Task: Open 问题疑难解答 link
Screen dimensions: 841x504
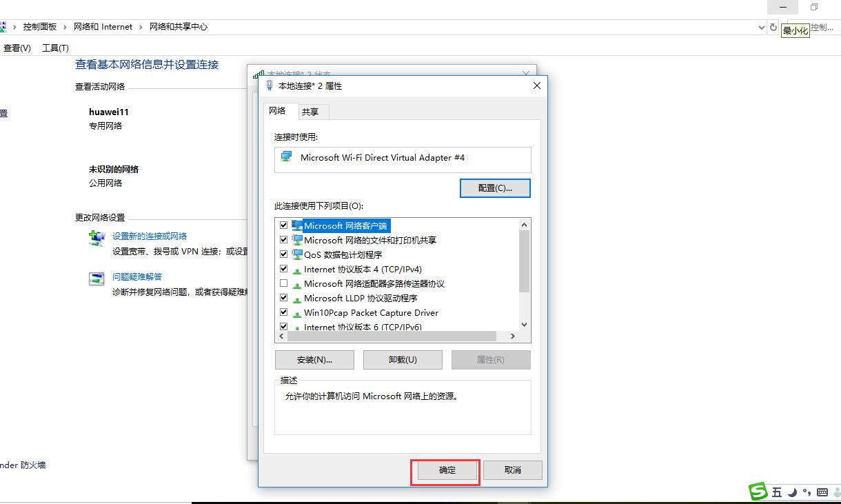Action: 137,276
